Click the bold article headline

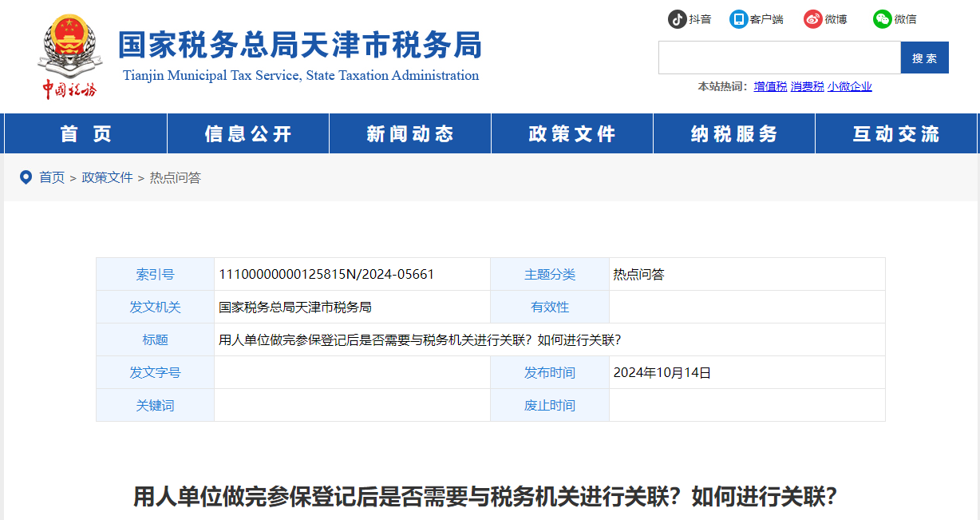click(x=485, y=497)
